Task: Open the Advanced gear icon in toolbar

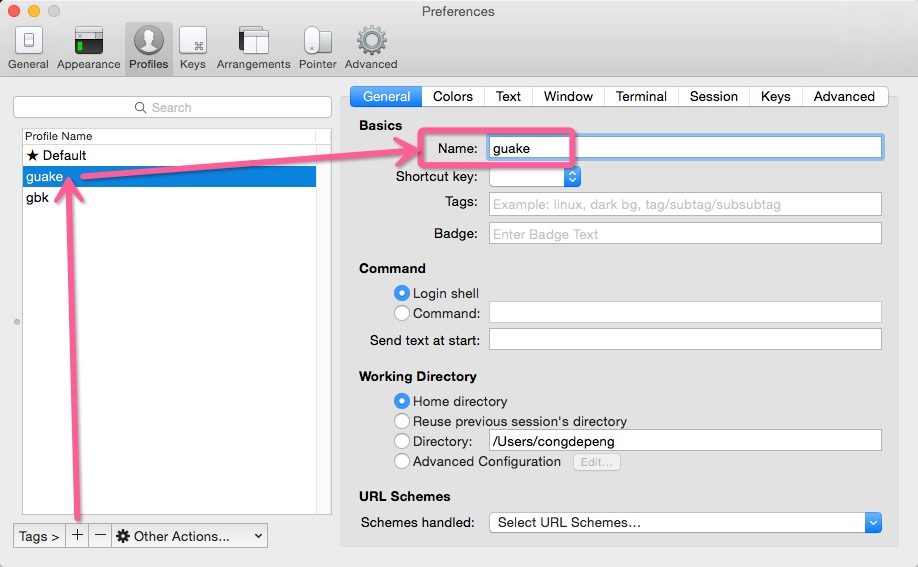Action: pyautogui.click(x=371, y=41)
